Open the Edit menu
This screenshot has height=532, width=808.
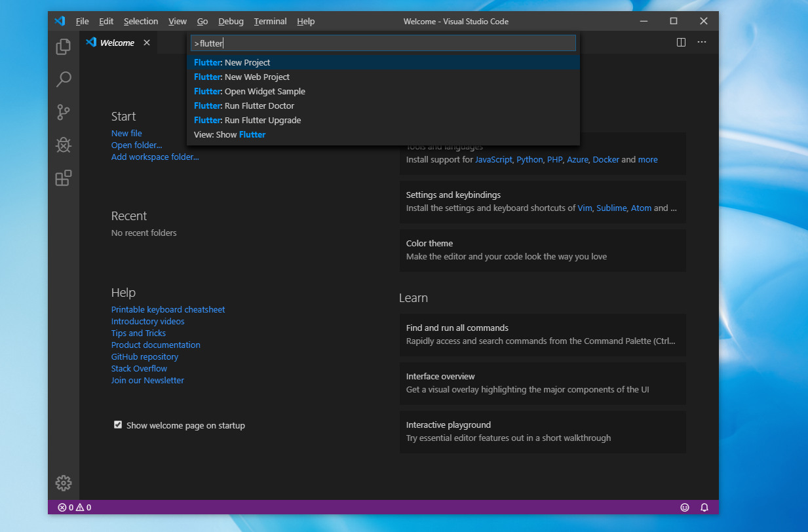point(106,21)
